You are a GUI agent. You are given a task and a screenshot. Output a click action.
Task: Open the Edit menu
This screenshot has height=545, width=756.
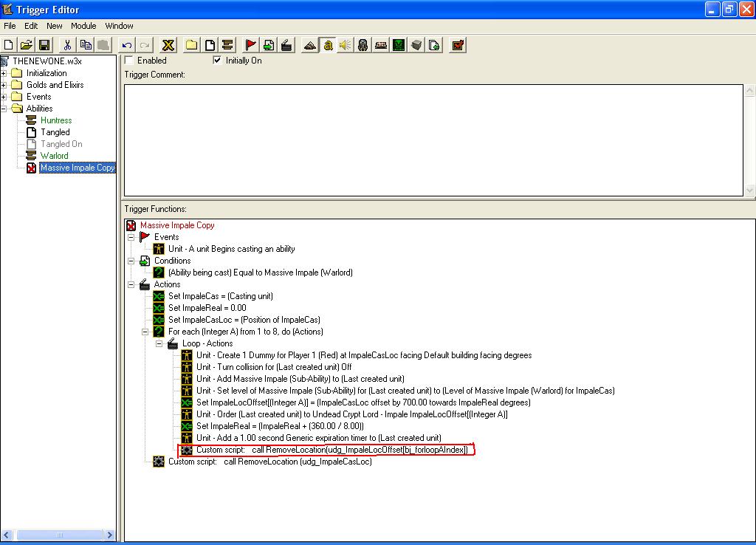[x=31, y=26]
